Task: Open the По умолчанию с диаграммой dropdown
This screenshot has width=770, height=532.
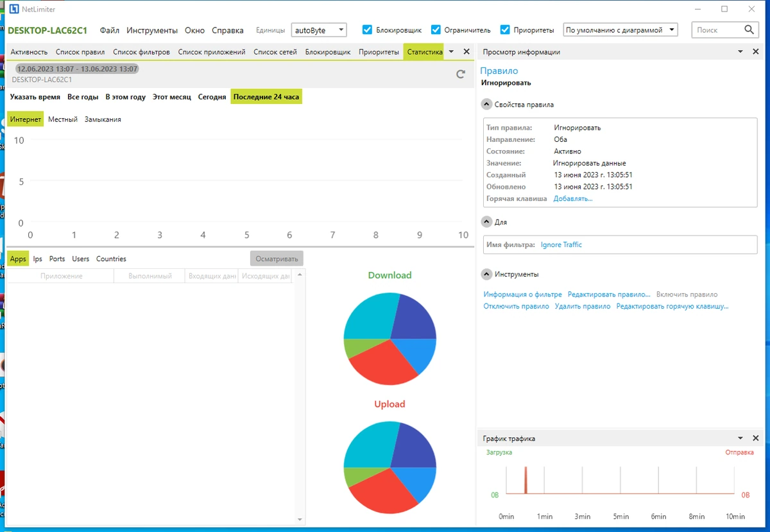Action: [620, 30]
